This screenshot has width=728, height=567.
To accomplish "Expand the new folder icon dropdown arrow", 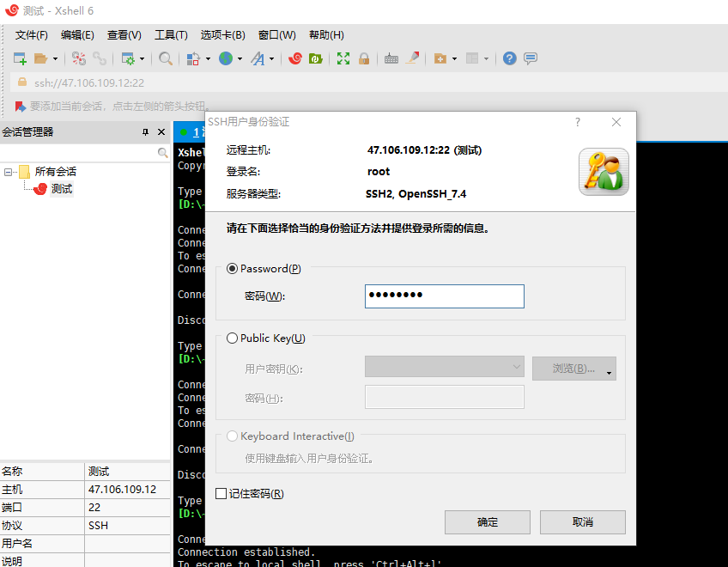I will pyautogui.click(x=454, y=59).
